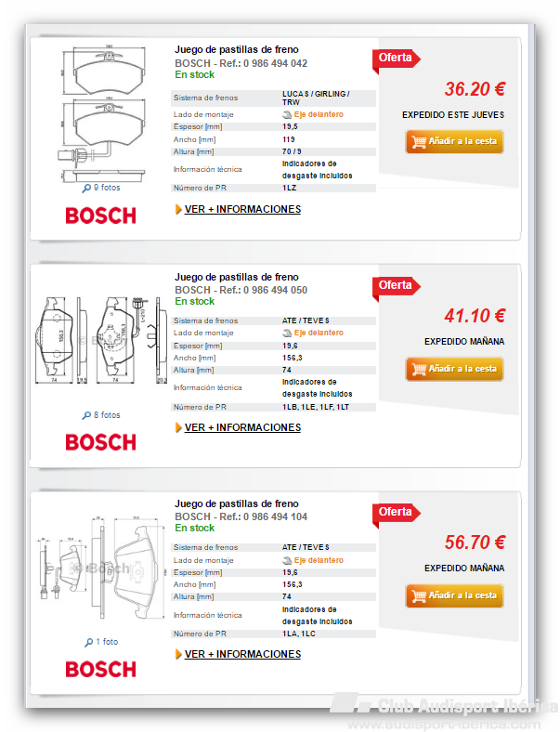Click Eje delantero link in third product

[319, 560]
